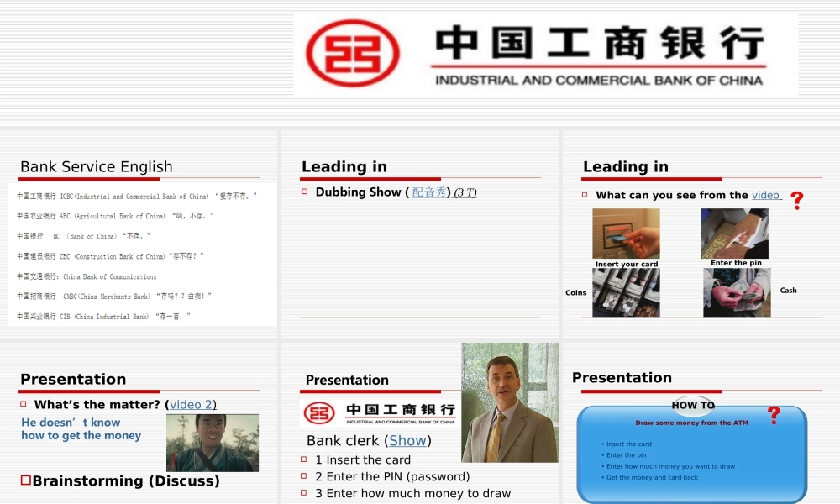This screenshot has width=840, height=504.
Task: Click the Presentation title above What's the matter
Action: point(73,379)
